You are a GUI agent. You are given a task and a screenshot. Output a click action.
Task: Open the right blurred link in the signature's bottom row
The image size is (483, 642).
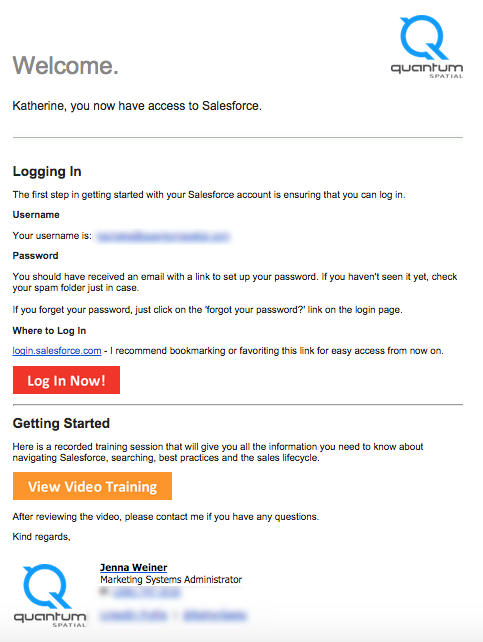[x=215, y=615]
